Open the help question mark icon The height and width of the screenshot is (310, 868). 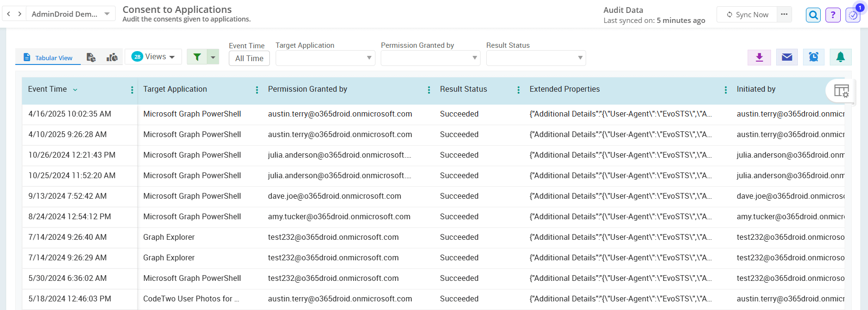click(x=833, y=15)
